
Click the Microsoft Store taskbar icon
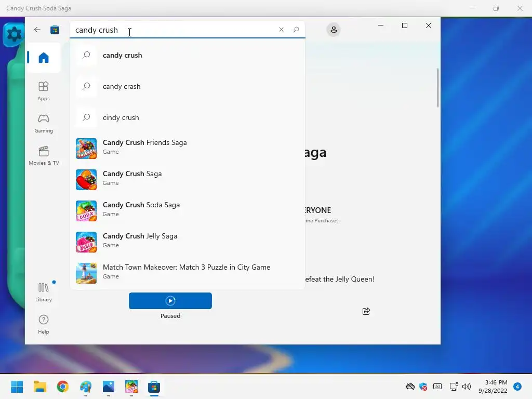tap(154, 387)
